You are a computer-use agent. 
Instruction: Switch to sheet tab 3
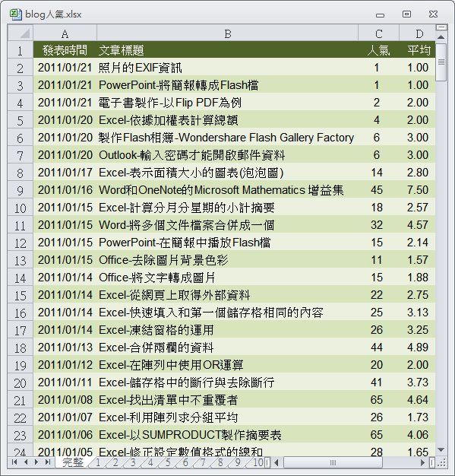pos(133,462)
